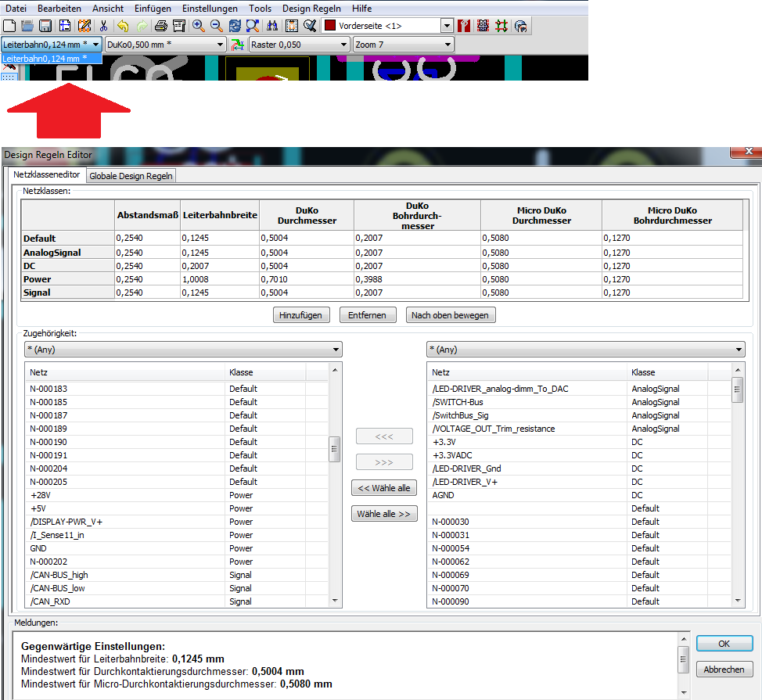Click the >>> move nets button
This screenshot has width=762, height=700.
click(384, 462)
